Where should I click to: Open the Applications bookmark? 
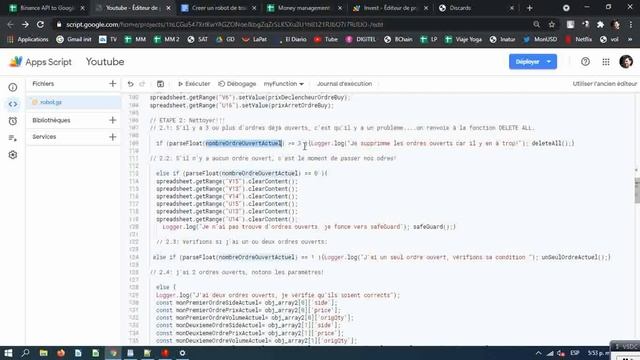tap(28, 39)
